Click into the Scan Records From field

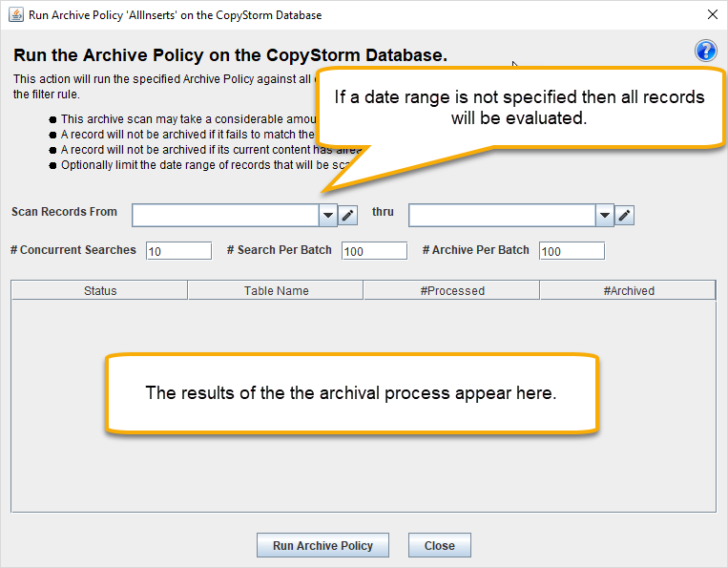click(x=225, y=216)
